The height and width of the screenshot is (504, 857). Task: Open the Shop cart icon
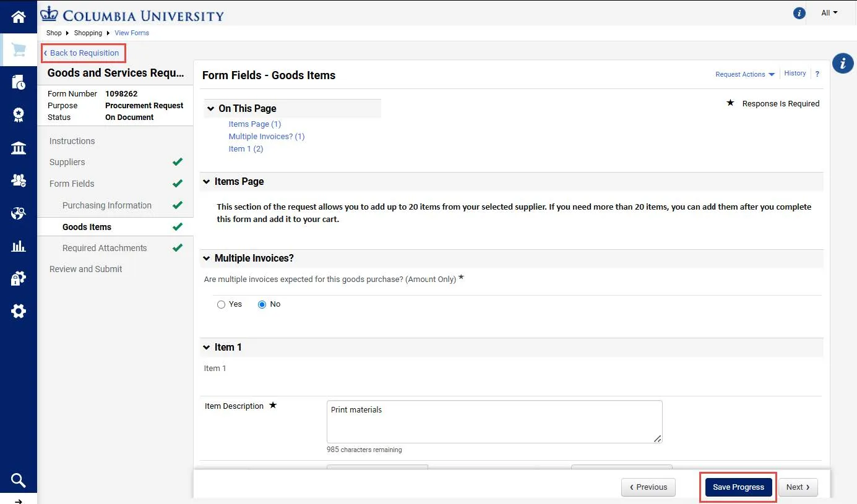[x=18, y=50]
